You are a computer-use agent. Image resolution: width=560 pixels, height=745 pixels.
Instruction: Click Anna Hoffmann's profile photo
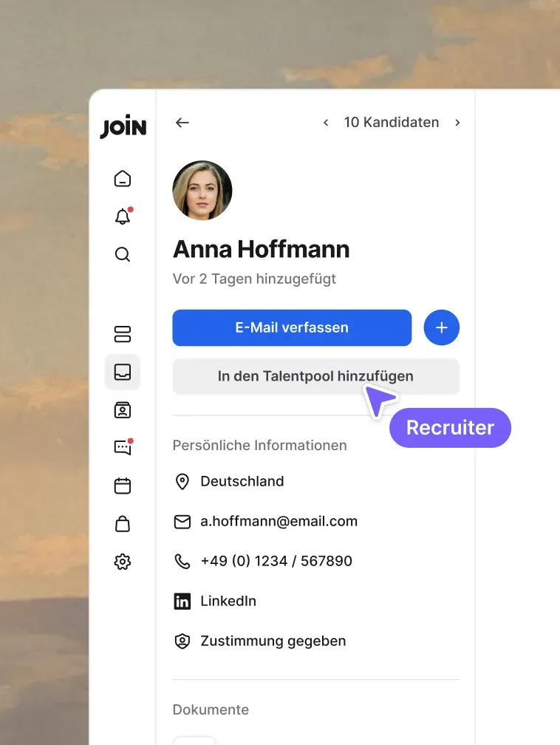[x=202, y=190]
